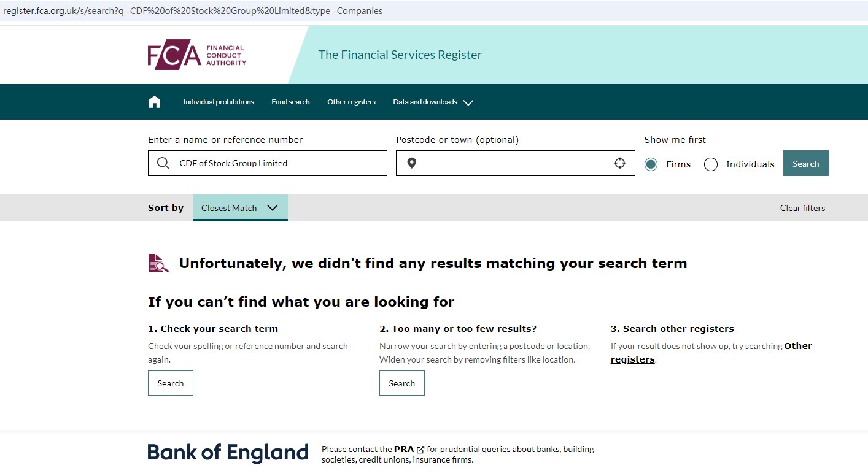Click the Bank of England logo
This screenshot has height=476, width=868.
click(228, 453)
